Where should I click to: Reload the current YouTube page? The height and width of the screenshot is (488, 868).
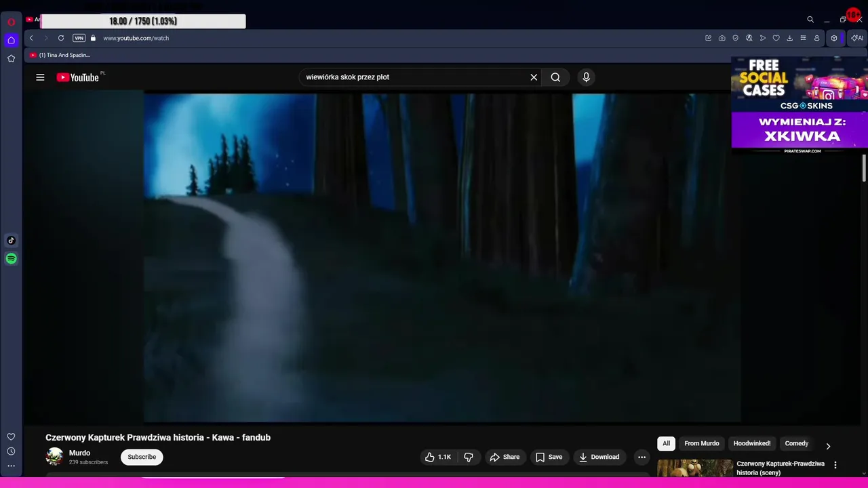click(61, 38)
